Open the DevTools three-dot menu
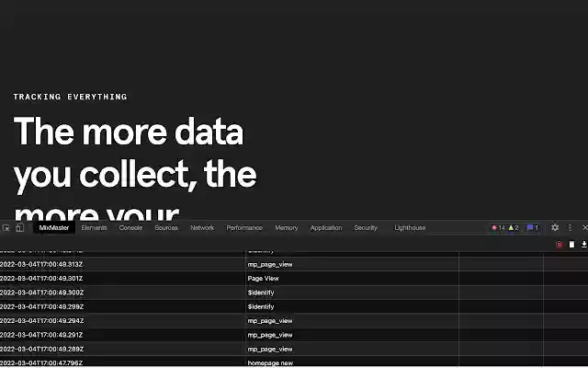 click(x=570, y=227)
